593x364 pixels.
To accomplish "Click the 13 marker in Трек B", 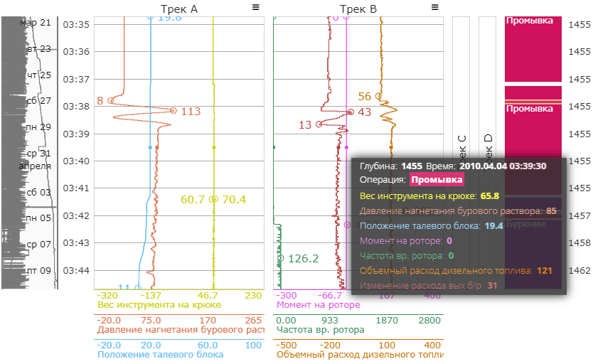I will click(319, 124).
